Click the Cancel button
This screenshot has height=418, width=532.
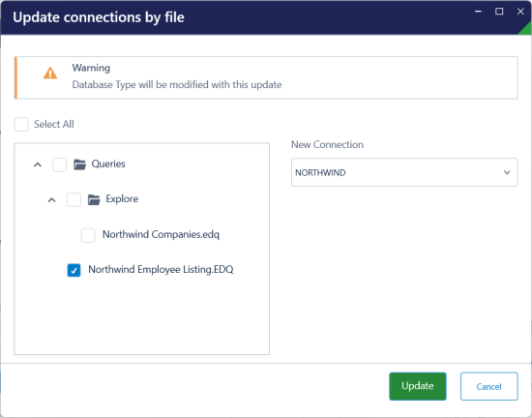(488, 386)
